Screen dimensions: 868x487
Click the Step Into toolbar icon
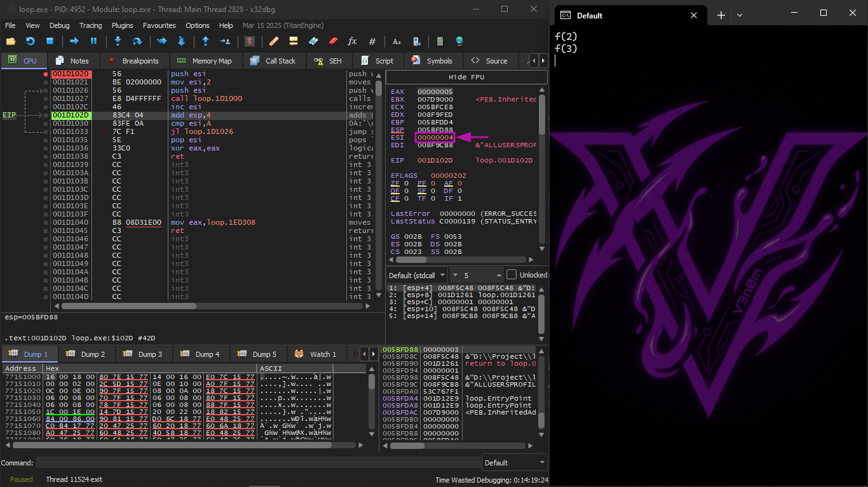118,41
